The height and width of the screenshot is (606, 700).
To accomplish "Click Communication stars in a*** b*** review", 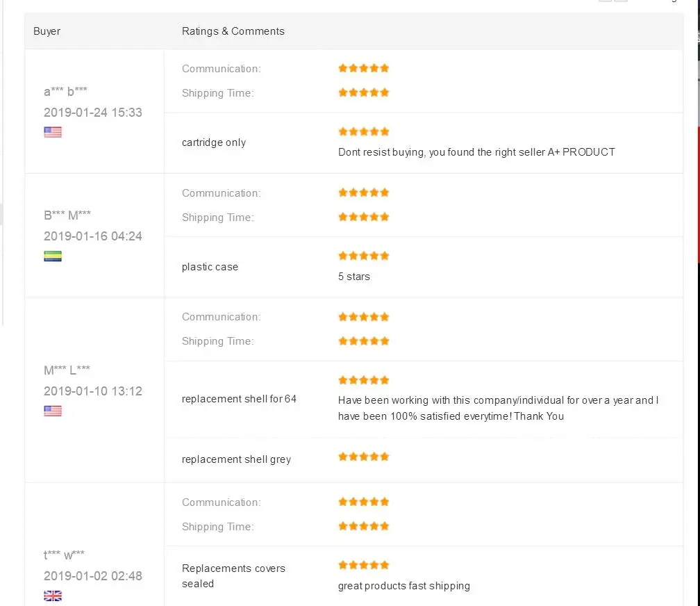I will 363,68.
